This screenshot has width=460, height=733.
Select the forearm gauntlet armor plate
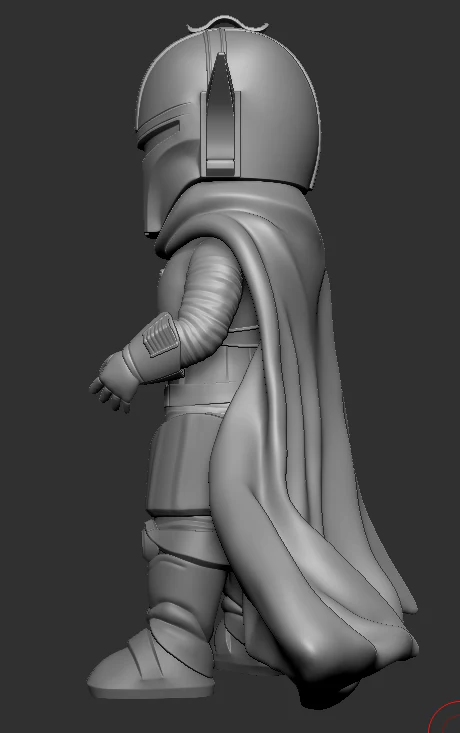pyautogui.click(x=161, y=335)
